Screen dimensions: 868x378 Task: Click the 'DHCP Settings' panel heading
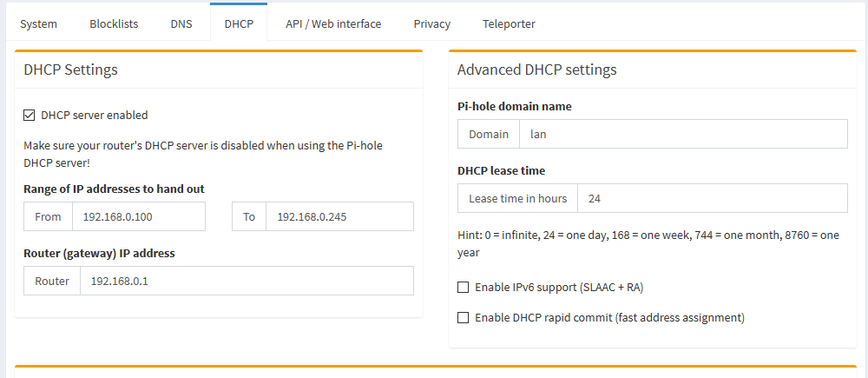point(71,70)
